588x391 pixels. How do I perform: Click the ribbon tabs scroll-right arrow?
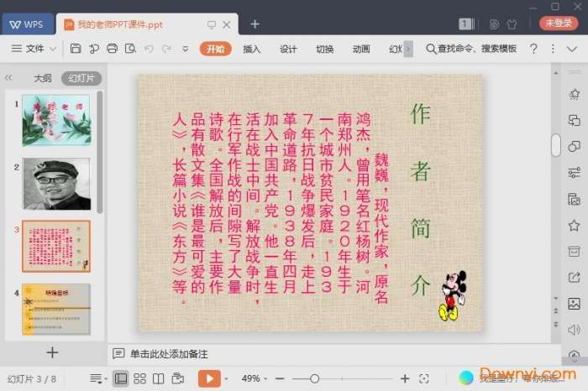pos(408,49)
